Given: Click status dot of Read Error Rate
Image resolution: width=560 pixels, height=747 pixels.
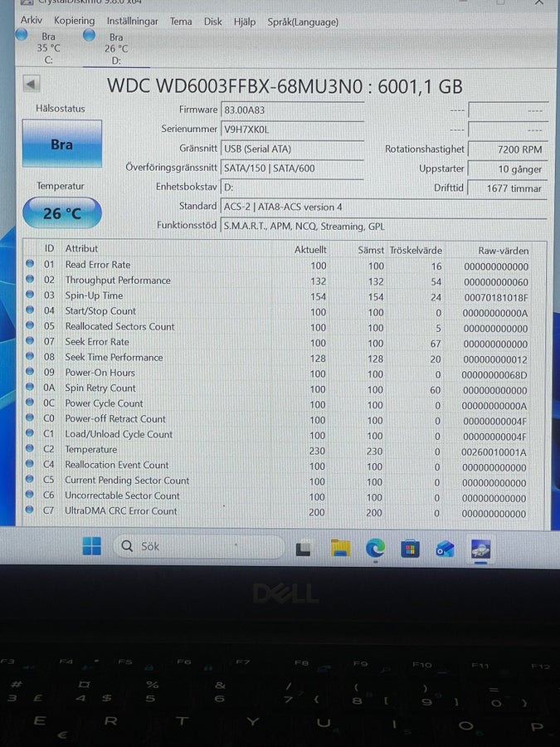Looking at the screenshot, I should pyautogui.click(x=30, y=263).
